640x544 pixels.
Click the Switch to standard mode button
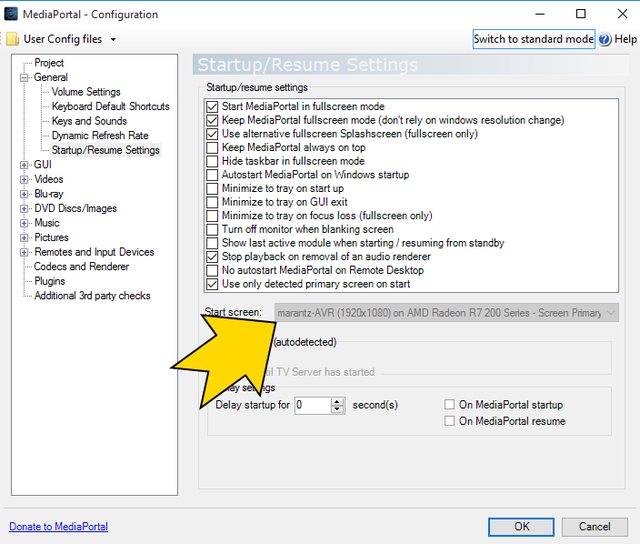pos(533,39)
